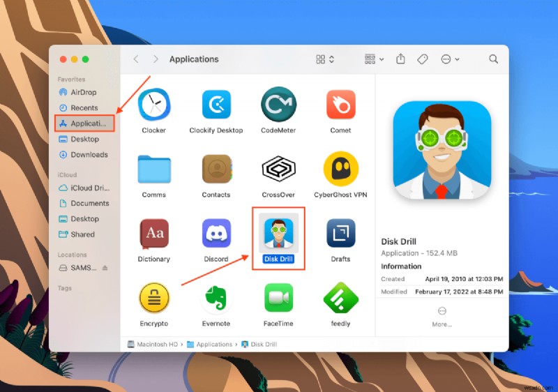
Task: Click the Evernote elephant icon
Action: 216,298
